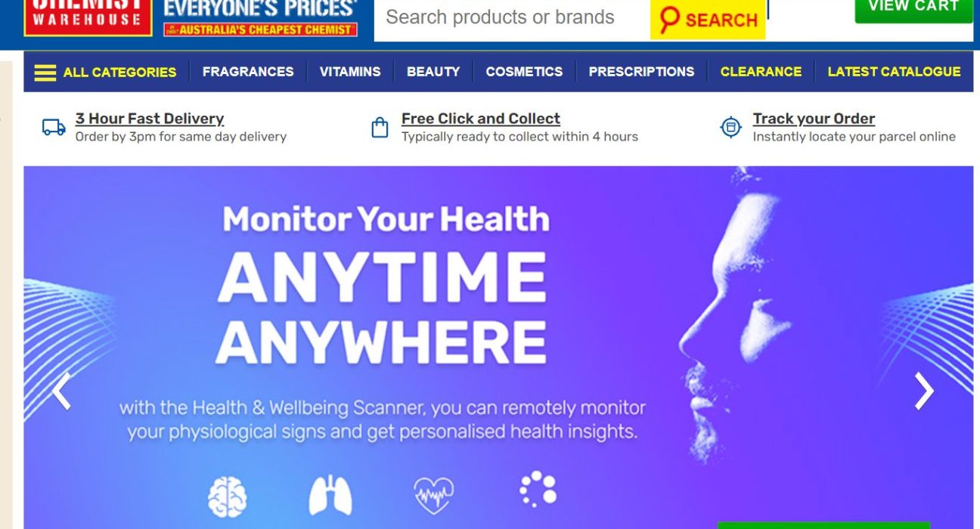Show the previous banner slide arrow
The height and width of the screenshot is (529, 980).
pyautogui.click(x=61, y=391)
